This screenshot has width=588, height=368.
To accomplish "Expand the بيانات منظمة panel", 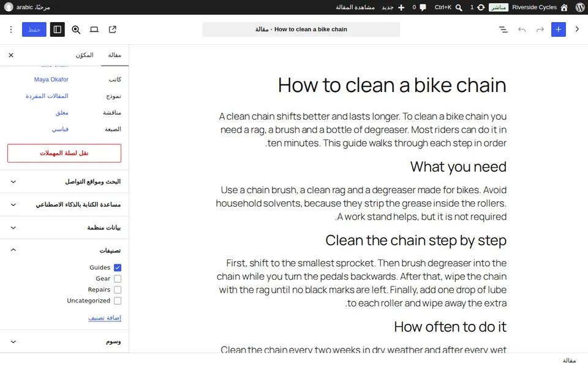I will (x=64, y=228).
